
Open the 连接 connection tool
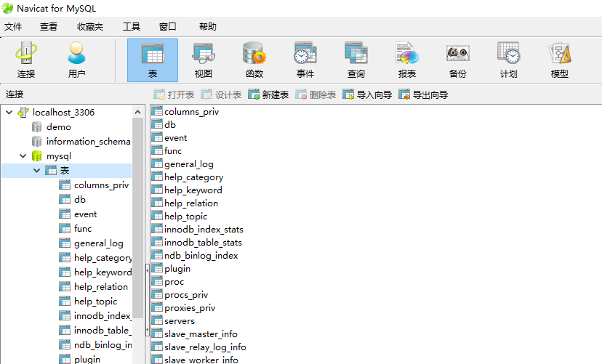[26, 60]
